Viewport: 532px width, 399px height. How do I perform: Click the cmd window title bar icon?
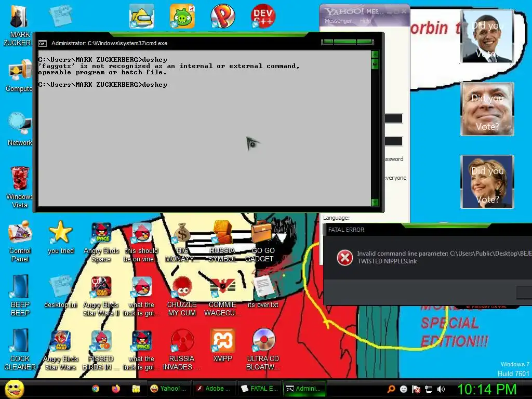[x=43, y=44]
